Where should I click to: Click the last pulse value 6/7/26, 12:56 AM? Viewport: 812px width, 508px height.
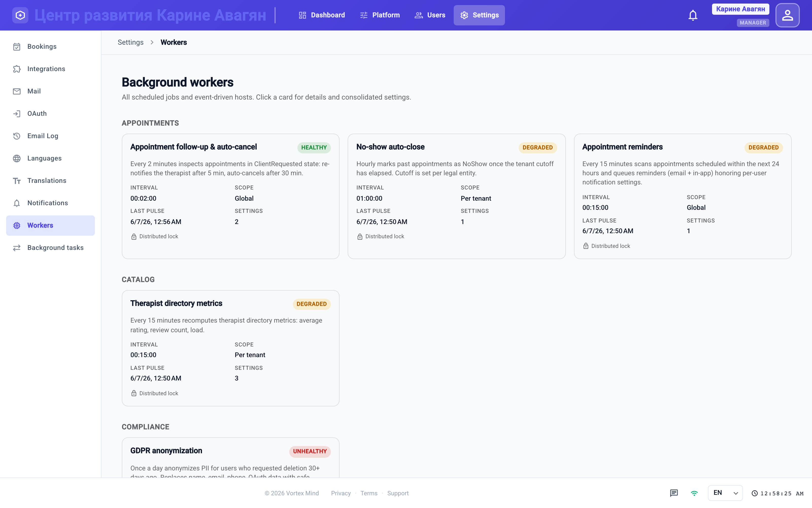pos(156,222)
